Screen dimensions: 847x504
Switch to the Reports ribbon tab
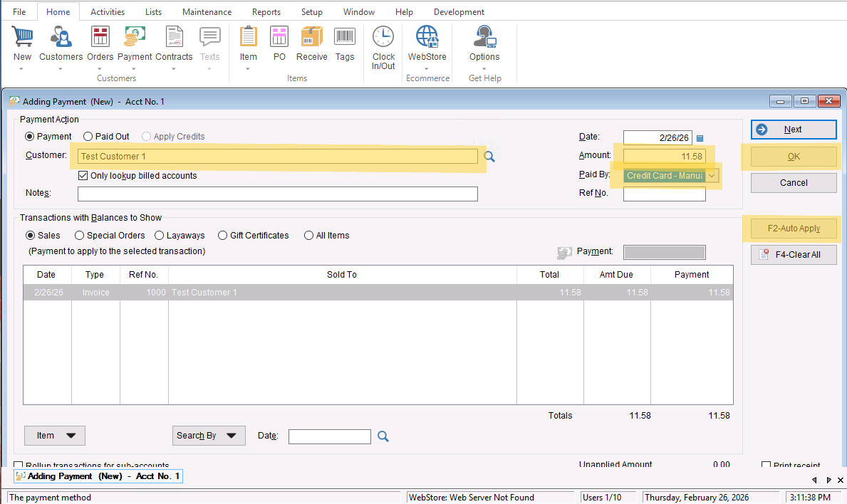(266, 12)
